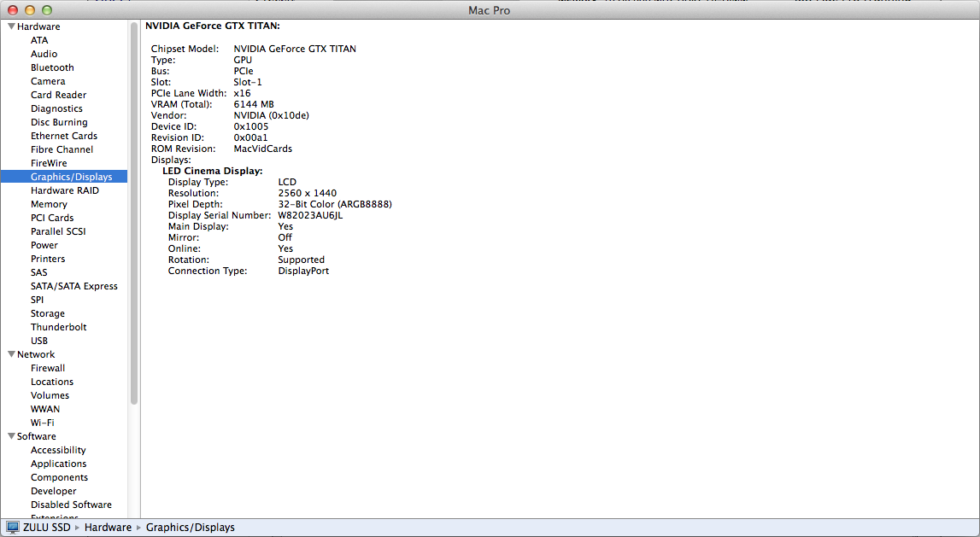Open Disc Burning information
Screen dimensions: 980x537
[x=59, y=122]
